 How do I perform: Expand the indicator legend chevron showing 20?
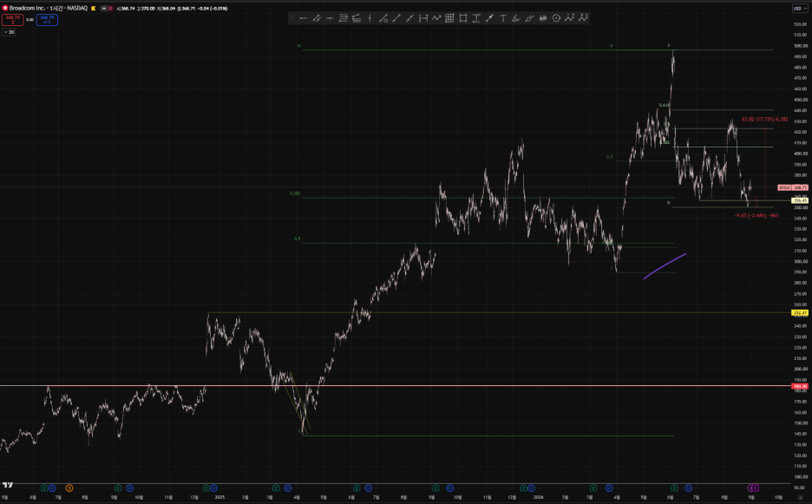click(9, 32)
